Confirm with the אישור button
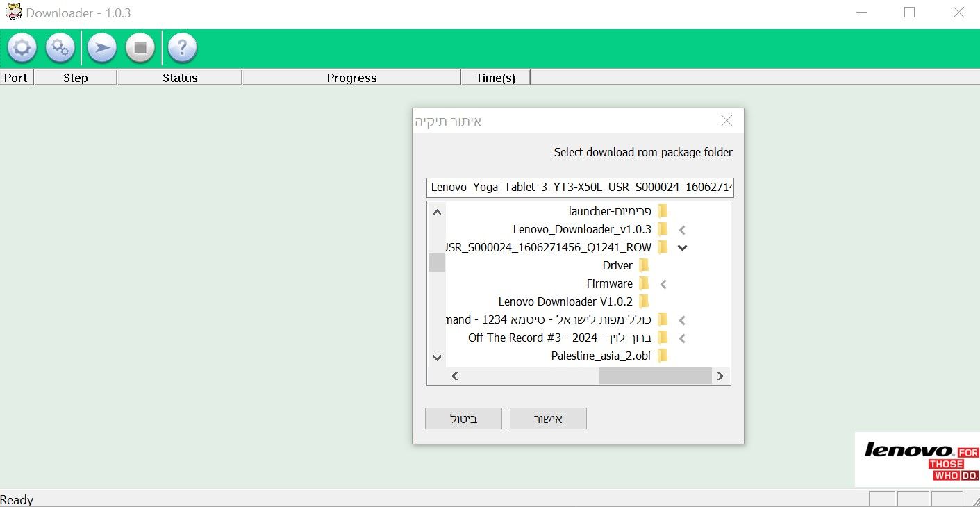 (x=548, y=418)
